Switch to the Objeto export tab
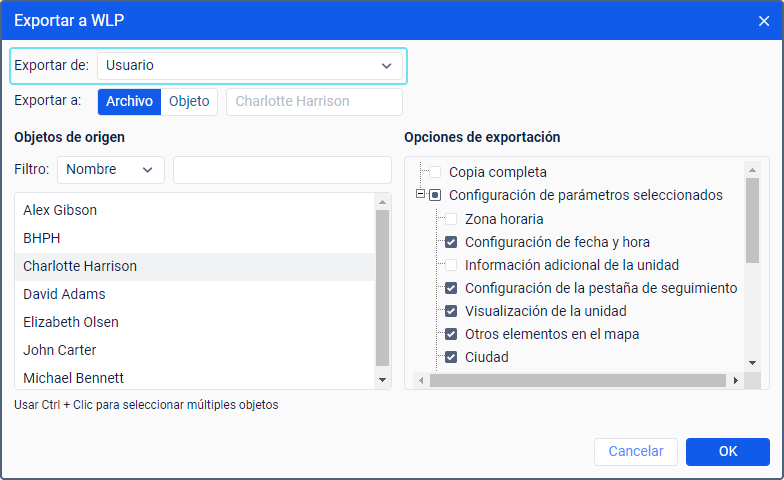Screen dimensions: 784x480 click(189, 101)
